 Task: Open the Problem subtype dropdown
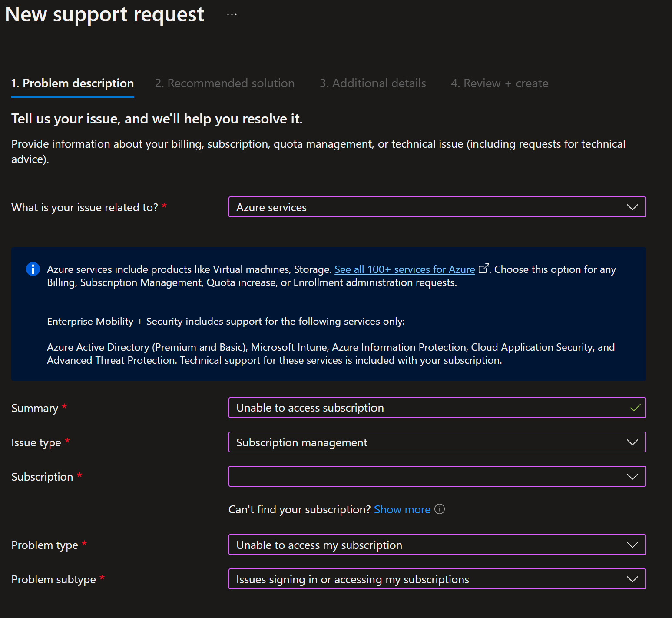pyautogui.click(x=437, y=579)
